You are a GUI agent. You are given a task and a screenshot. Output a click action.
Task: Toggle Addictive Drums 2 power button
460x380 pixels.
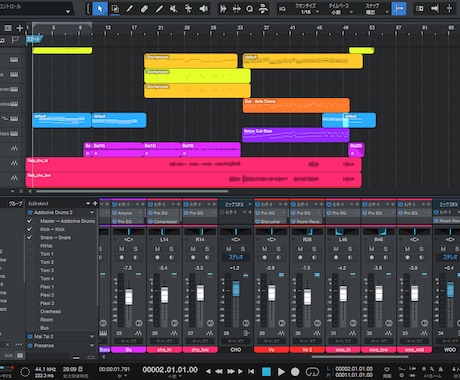pyautogui.click(x=30, y=212)
